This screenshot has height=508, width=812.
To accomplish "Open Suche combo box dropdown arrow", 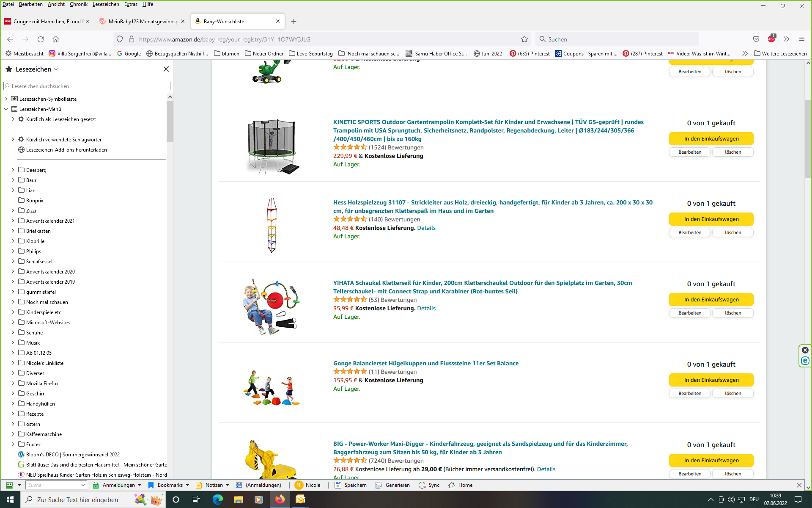I will pos(83,485).
